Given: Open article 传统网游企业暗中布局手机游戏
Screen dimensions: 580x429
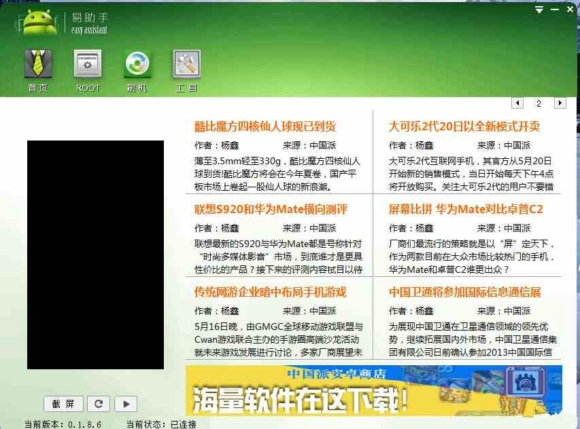Looking at the screenshot, I should [x=270, y=292].
